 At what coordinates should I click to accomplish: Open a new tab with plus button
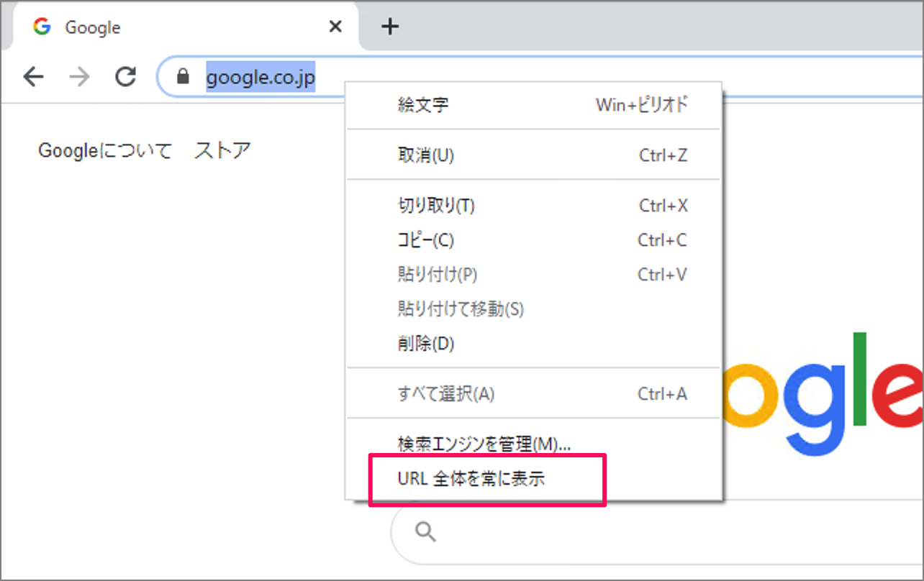pyautogui.click(x=389, y=27)
